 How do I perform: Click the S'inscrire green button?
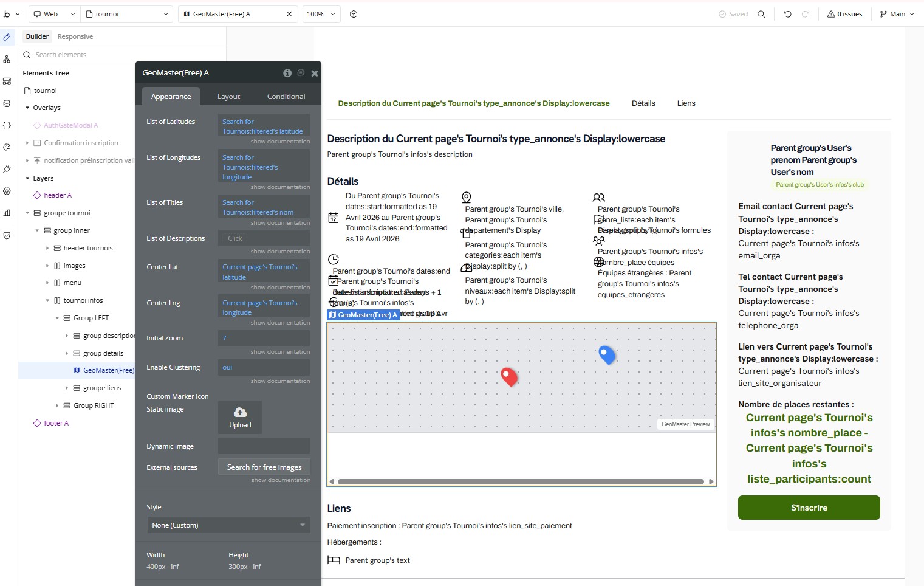809,508
